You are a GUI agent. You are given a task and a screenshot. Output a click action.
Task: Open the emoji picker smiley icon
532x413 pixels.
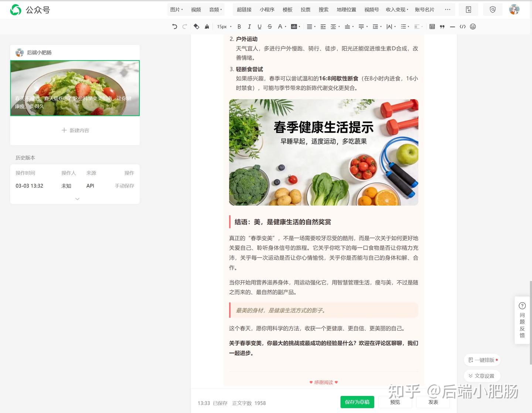[x=473, y=27]
